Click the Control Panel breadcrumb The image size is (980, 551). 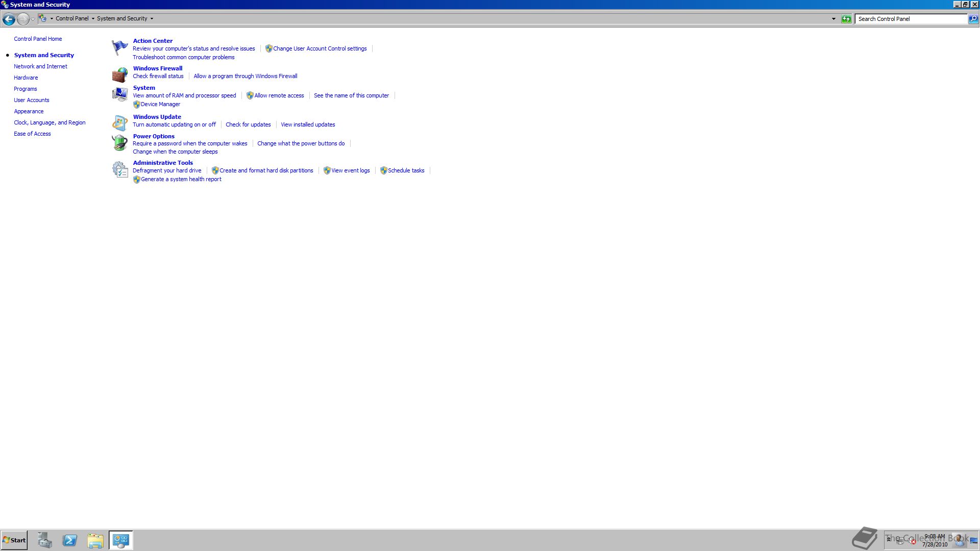click(x=72, y=18)
